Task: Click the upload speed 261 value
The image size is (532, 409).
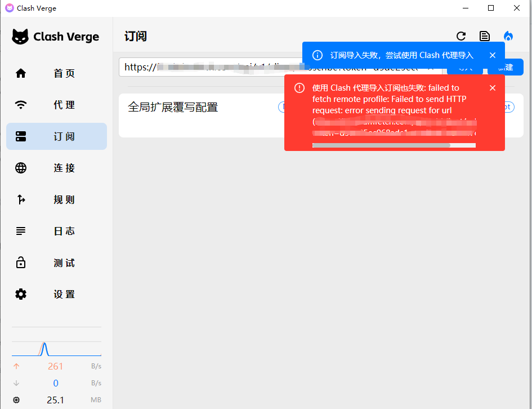Action: [x=55, y=366]
